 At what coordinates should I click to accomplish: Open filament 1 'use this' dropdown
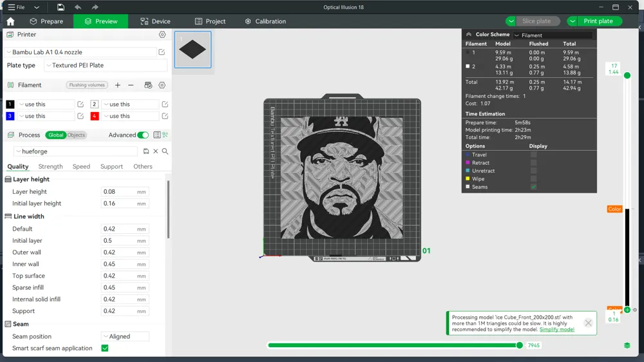pos(46,104)
